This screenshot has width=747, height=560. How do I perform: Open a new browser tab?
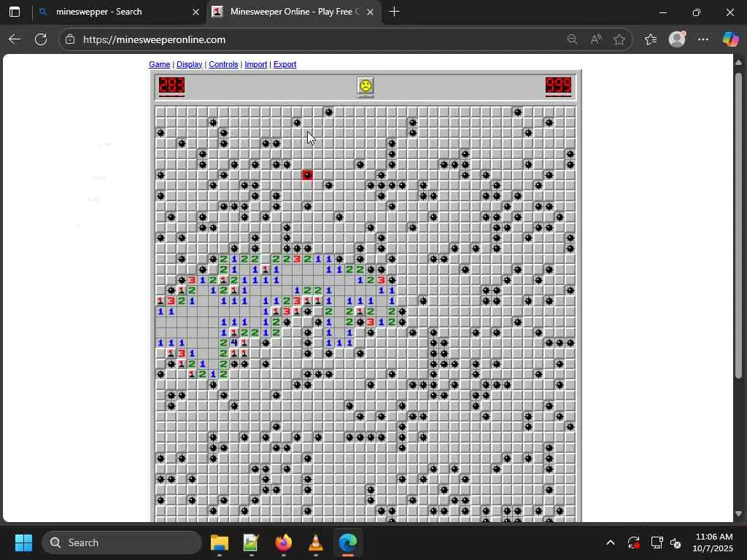click(x=394, y=12)
